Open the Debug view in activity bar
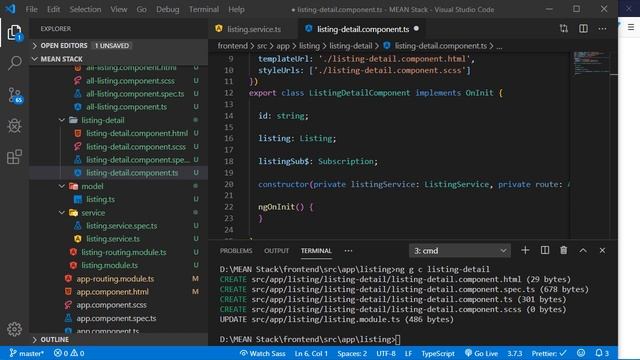 click(14, 126)
